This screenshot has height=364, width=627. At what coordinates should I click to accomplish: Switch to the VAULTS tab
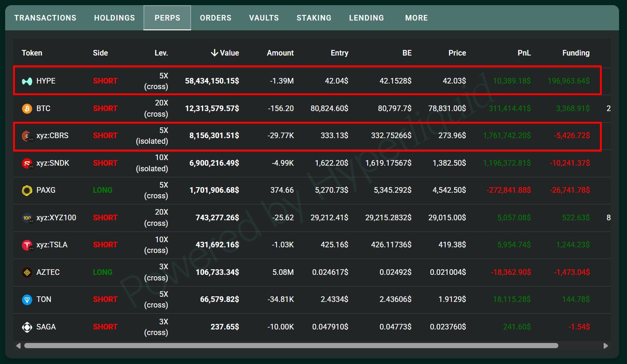coord(264,18)
